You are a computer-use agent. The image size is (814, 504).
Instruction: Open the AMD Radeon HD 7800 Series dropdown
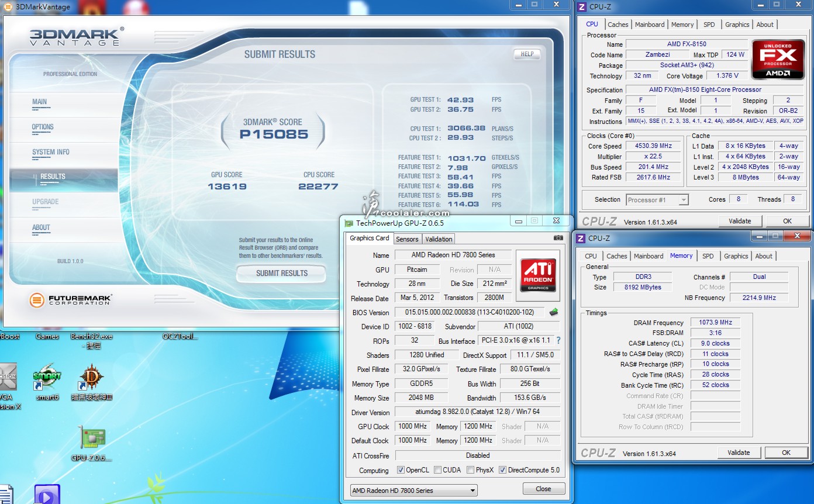click(414, 491)
